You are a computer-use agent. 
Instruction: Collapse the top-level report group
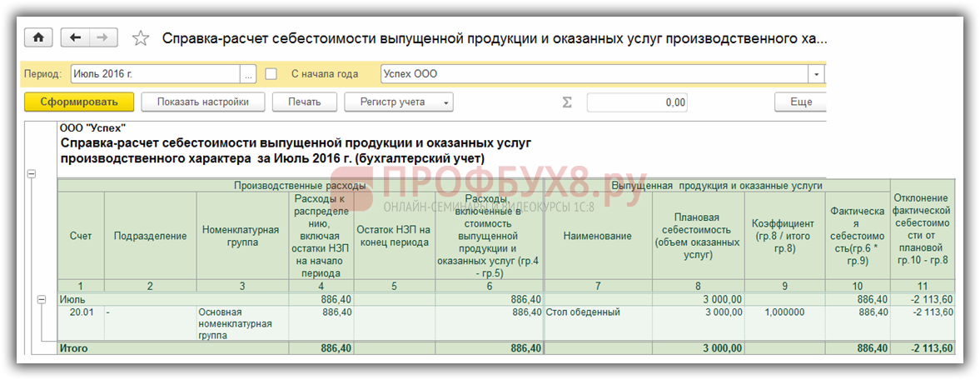pyautogui.click(x=32, y=174)
